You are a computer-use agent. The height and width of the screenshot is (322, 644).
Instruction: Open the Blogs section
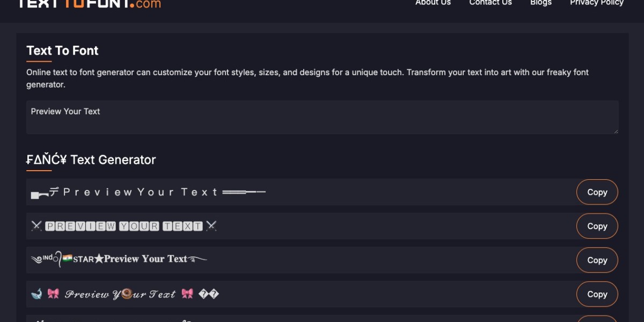tap(540, 3)
